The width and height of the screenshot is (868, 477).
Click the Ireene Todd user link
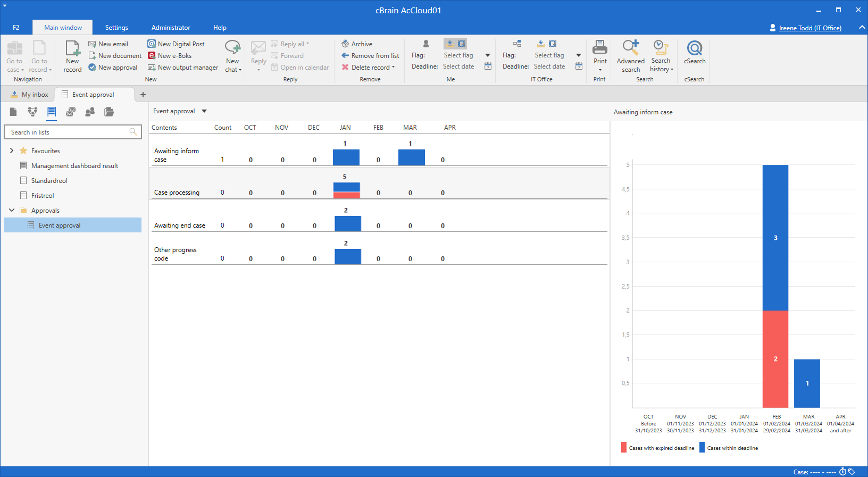point(809,28)
